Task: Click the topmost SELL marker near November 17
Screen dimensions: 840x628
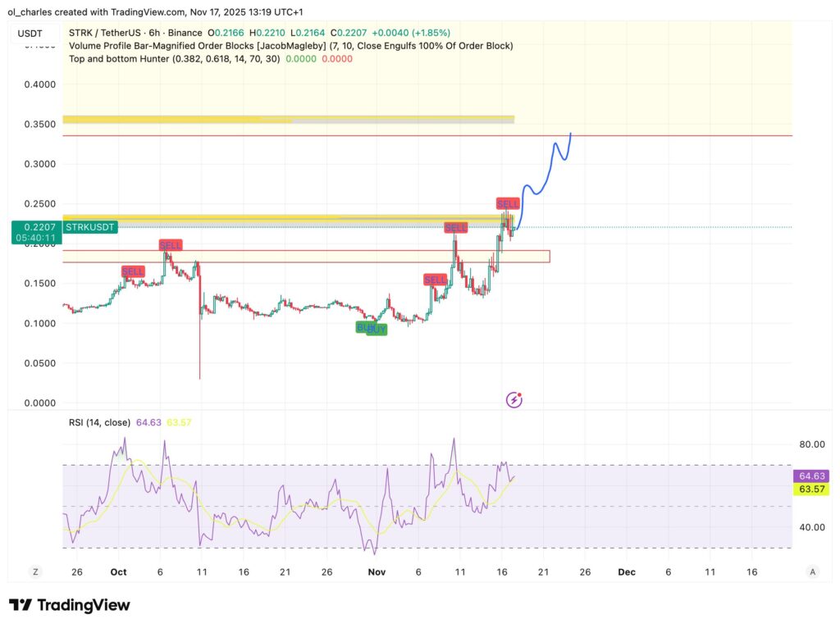Action: click(508, 203)
